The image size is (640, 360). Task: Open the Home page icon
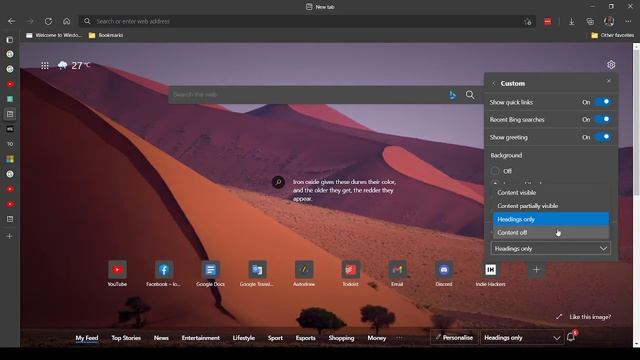[x=67, y=21]
